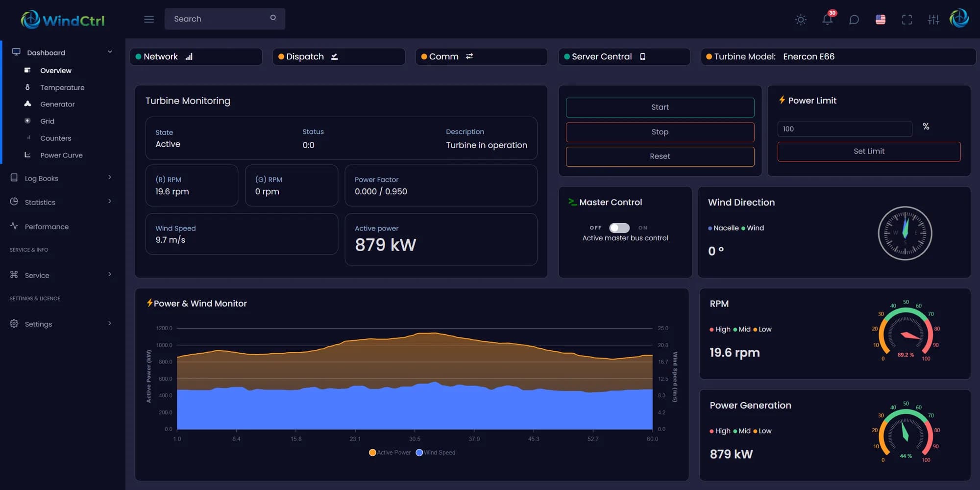Click the Wind Direction compass
980x490 pixels.
point(905,233)
